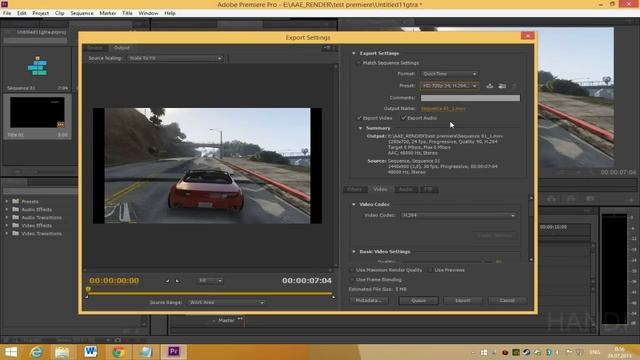Click the Save Preset icon
This screenshot has width=640, height=360.
(489, 86)
